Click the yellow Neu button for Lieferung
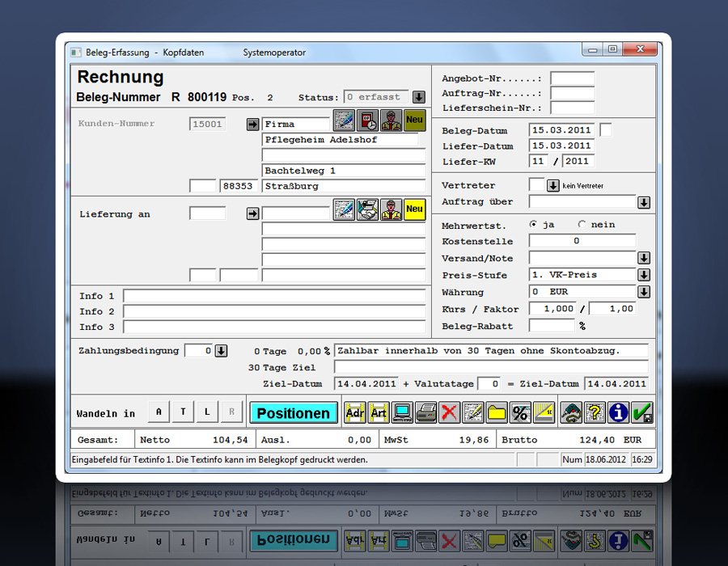 point(415,209)
